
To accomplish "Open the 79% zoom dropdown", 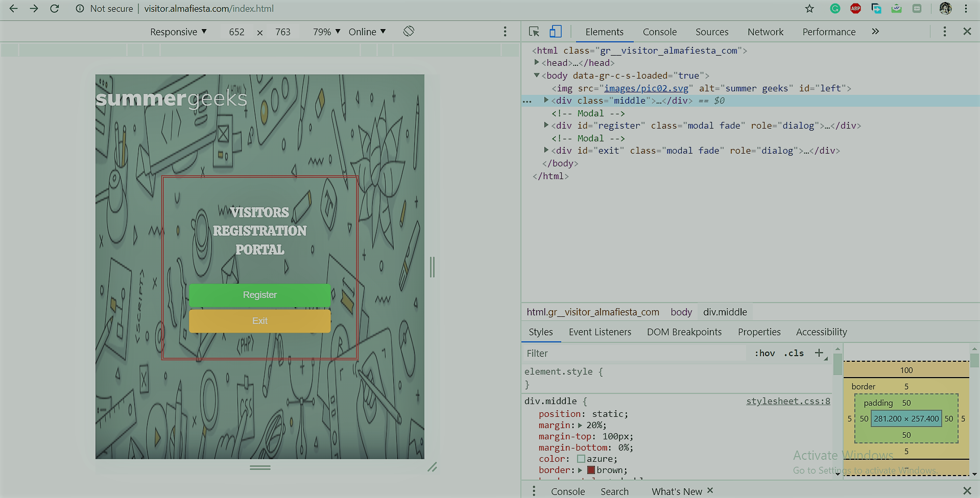I will 326,32.
